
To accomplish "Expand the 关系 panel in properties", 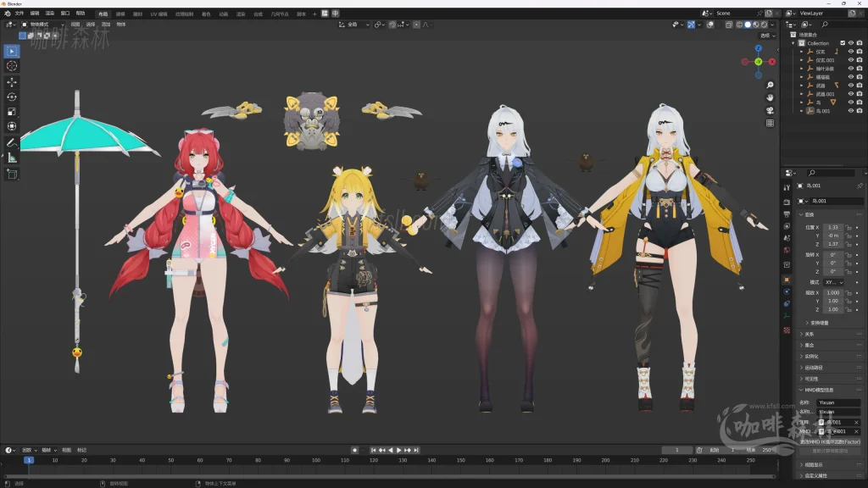I will click(831, 334).
